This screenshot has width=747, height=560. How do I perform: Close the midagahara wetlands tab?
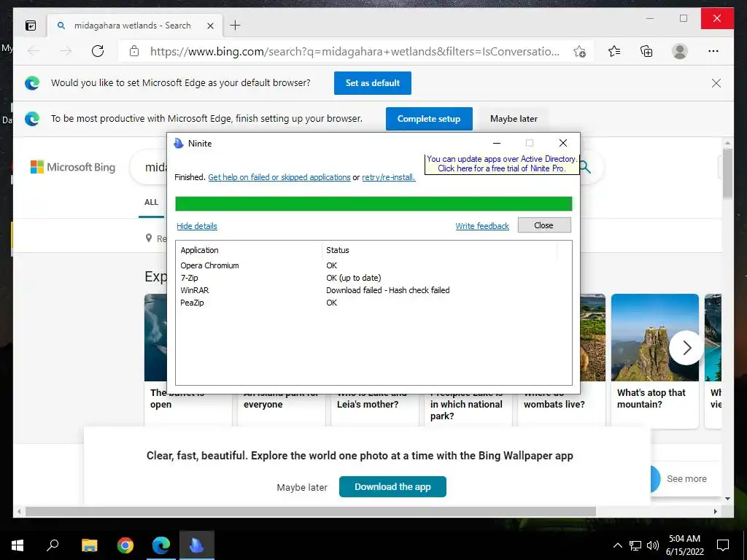[x=210, y=26]
